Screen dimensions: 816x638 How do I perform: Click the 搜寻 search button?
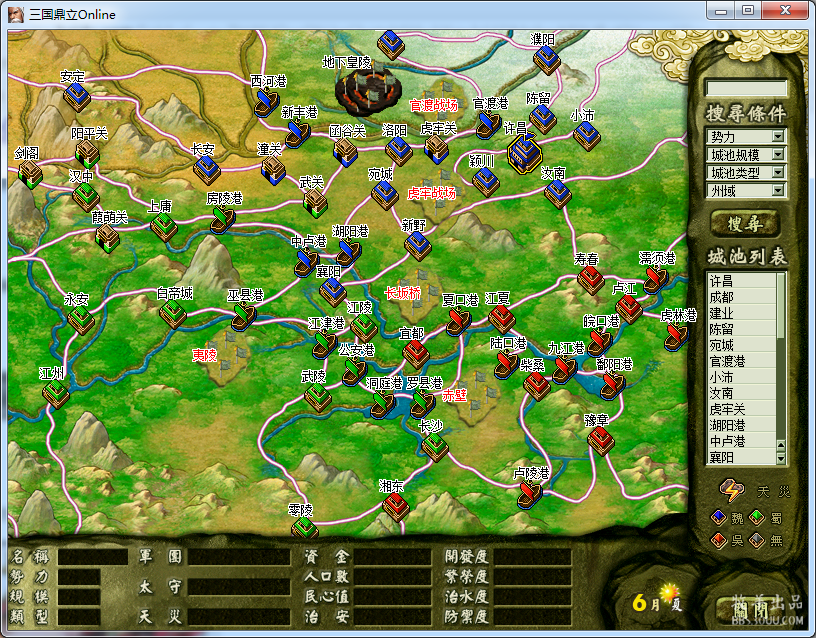pos(745,223)
